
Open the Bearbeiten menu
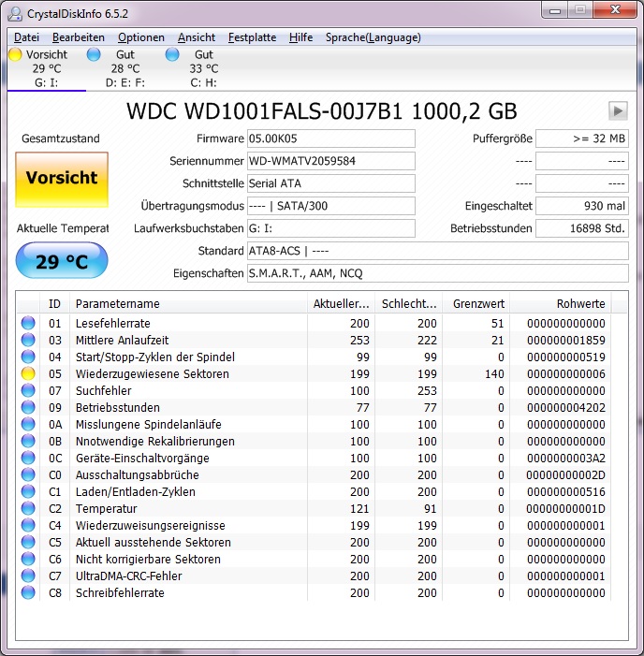79,37
